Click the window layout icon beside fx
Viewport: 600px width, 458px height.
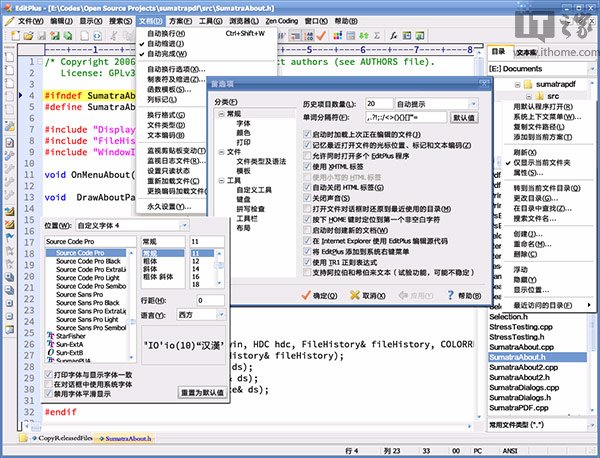pos(407,36)
